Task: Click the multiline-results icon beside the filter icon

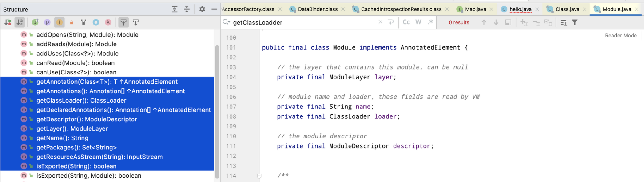Action: pyautogui.click(x=564, y=23)
